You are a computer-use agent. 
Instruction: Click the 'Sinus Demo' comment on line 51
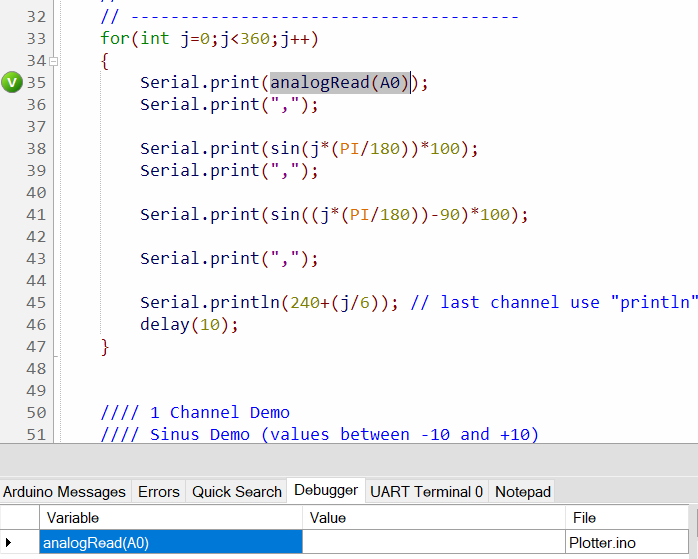(x=320, y=434)
